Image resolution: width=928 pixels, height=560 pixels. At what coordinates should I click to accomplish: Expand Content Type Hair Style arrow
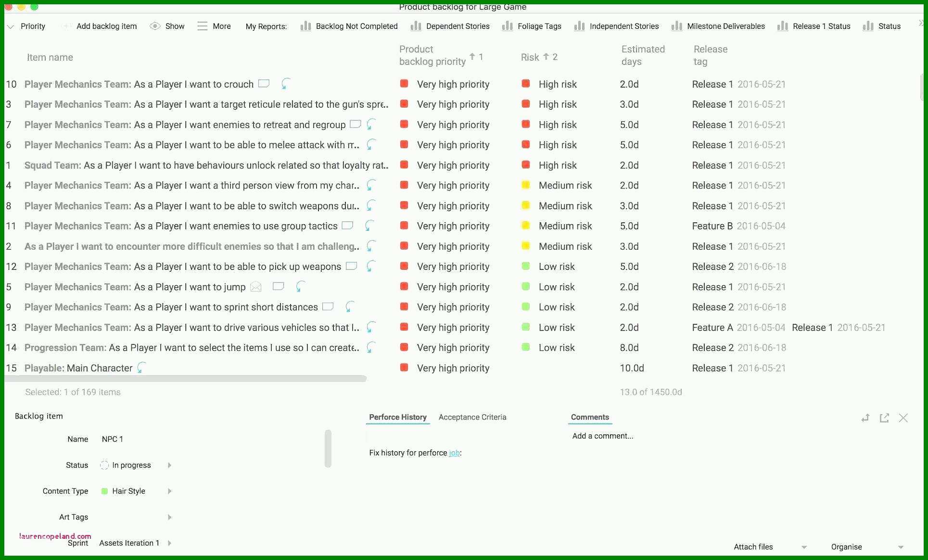(169, 491)
